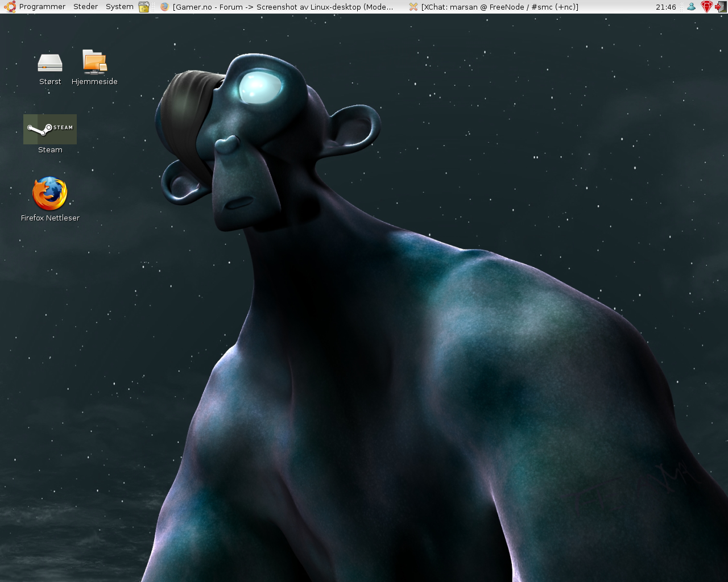Select the Steam desktop launcher

50,129
